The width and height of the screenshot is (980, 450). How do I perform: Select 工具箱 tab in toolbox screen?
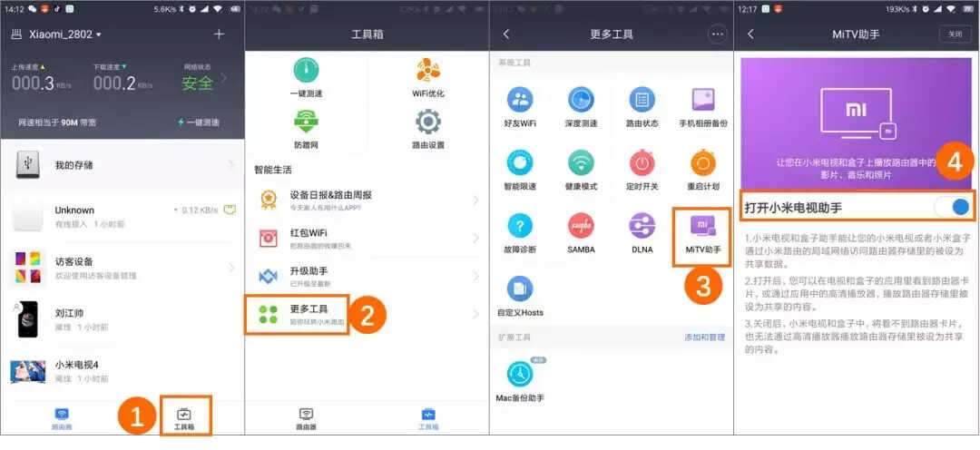tap(428, 419)
